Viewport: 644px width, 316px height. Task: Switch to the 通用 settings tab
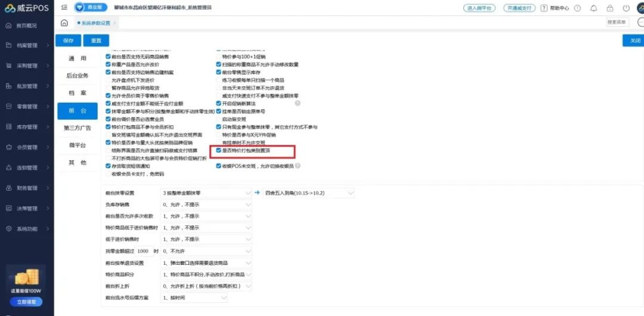[x=77, y=59]
